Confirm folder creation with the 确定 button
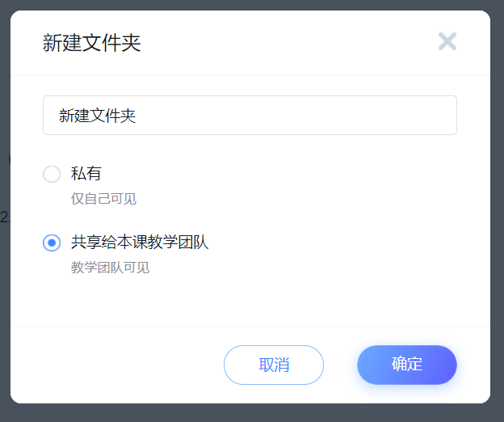Image resolution: width=504 pixels, height=422 pixels. pyautogui.click(x=407, y=365)
